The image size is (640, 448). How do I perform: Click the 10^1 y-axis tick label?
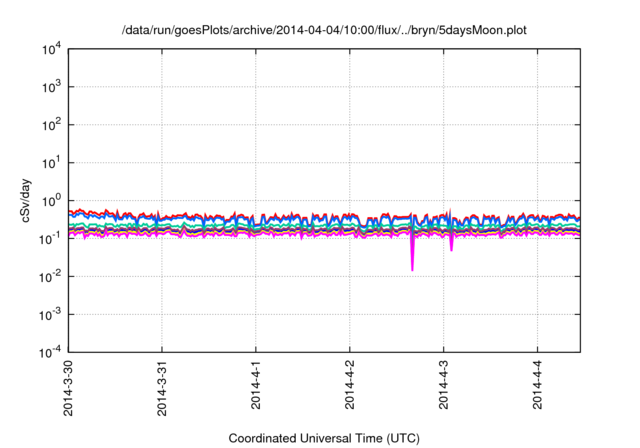click(52, 163)
